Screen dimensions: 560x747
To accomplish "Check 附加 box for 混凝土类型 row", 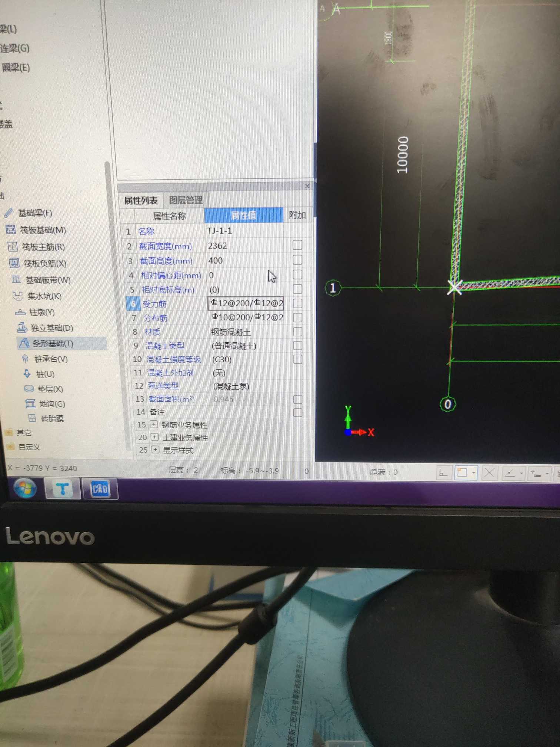I will [x=297, y=345].
